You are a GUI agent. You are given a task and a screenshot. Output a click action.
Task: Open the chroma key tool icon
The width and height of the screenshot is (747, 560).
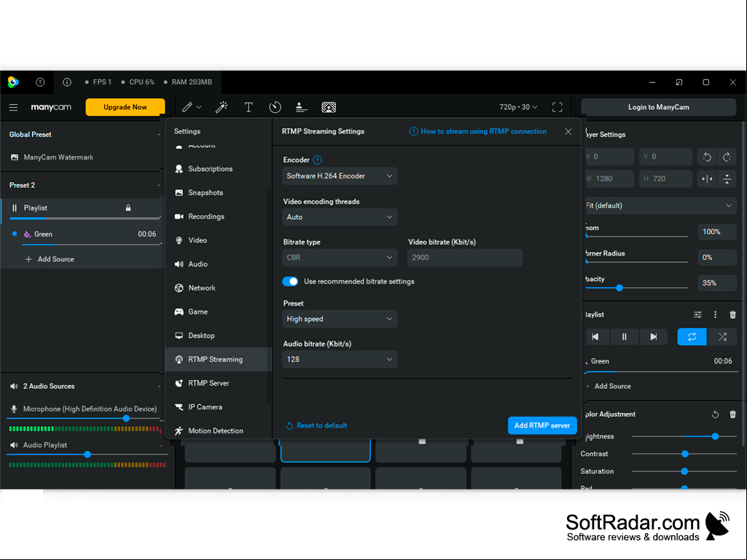[x=329, y=107]
